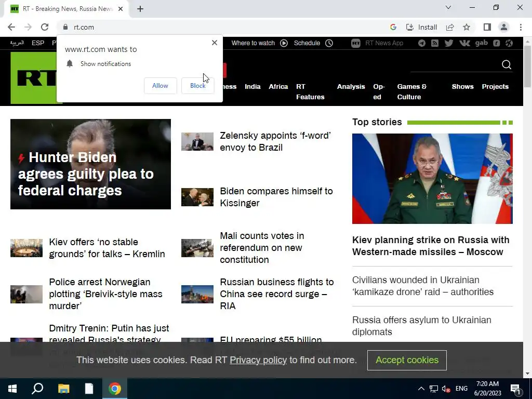Open Russian business flights to China article

277,294
